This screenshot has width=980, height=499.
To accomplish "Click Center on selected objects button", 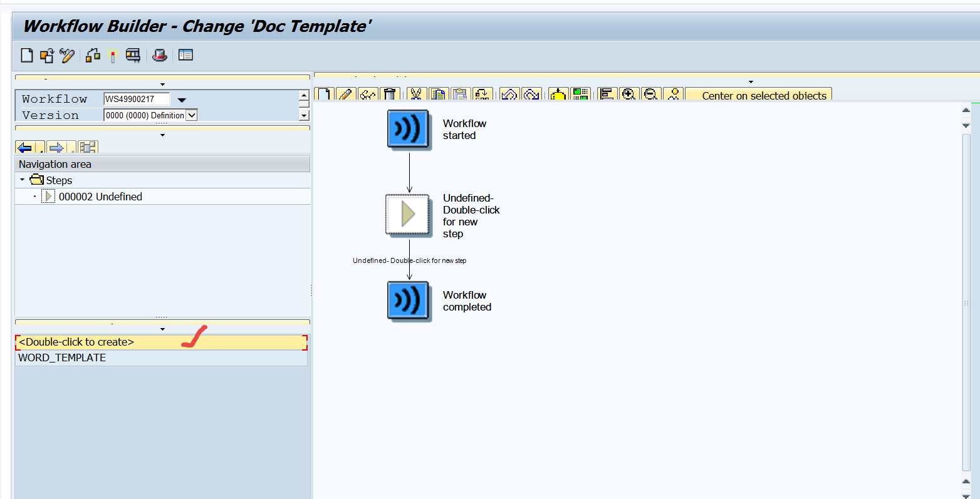I will (x=759, y=95).
